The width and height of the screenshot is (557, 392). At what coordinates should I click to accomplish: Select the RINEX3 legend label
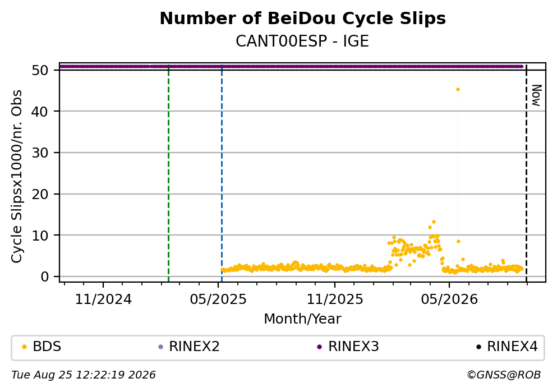pyautogui.click(x=353, y=347)
